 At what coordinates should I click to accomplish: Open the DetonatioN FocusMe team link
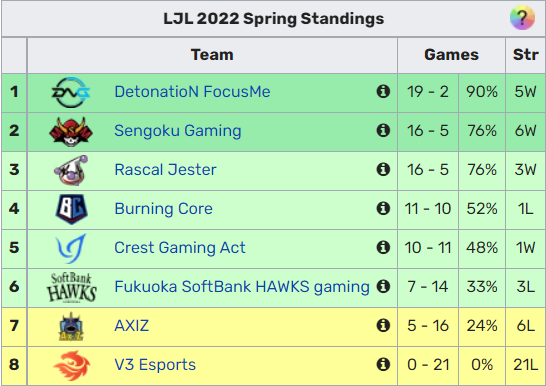coord(192,92)
